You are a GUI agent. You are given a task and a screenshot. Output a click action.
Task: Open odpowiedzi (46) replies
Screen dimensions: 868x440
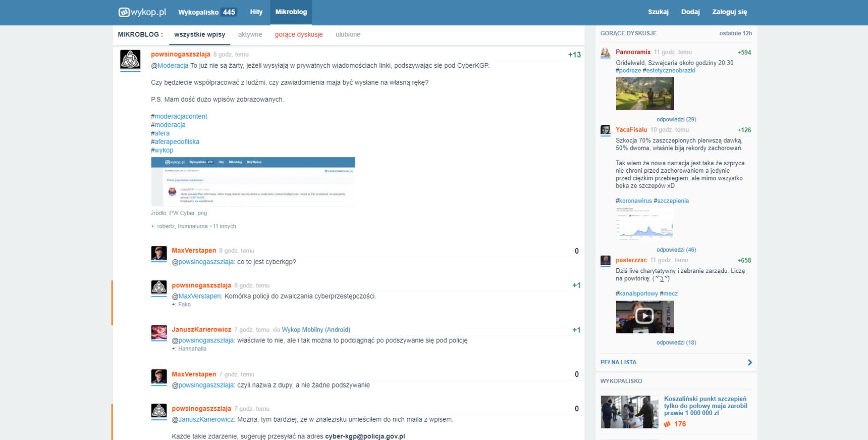pyautogui.click(x=676, y=250)
